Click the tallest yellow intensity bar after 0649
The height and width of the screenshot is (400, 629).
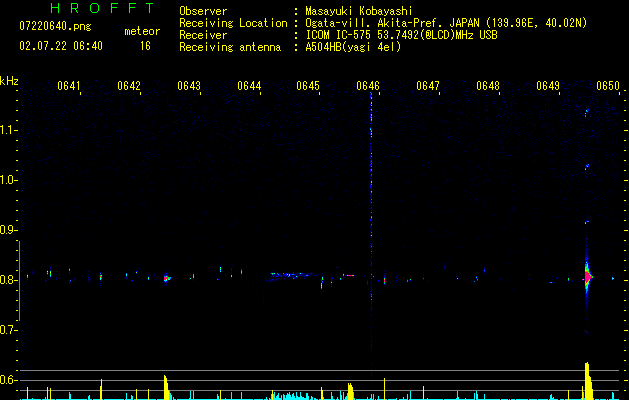coord(588,381)
